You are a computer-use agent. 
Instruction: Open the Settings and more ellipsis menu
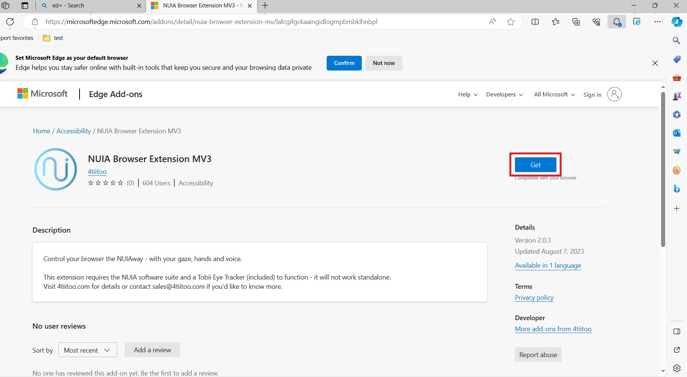point(657,21)
